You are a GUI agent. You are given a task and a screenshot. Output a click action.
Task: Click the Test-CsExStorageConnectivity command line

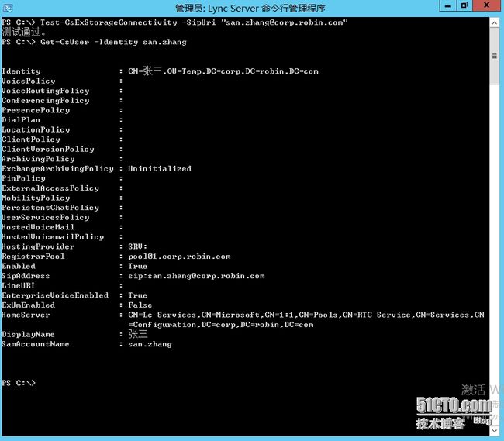174,22
